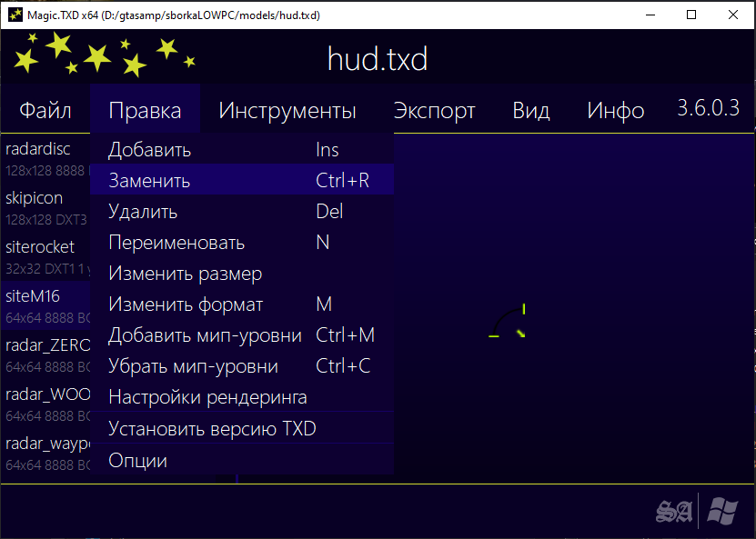
Task: Click the SA game platform icon
Action: point(674,512)
